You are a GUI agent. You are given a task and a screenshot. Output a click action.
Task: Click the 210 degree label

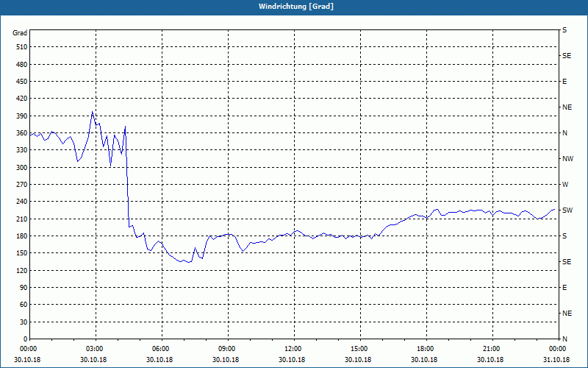[x=22, y=219]
